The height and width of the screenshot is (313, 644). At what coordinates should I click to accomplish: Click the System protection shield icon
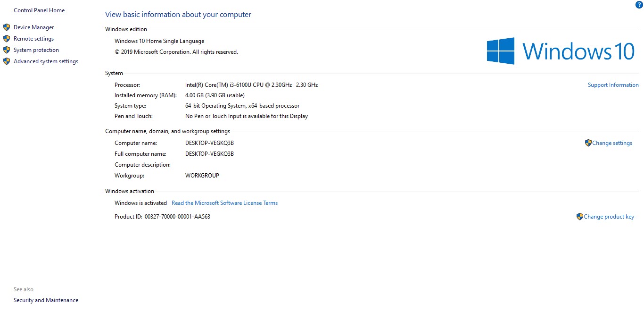point(7,50)
